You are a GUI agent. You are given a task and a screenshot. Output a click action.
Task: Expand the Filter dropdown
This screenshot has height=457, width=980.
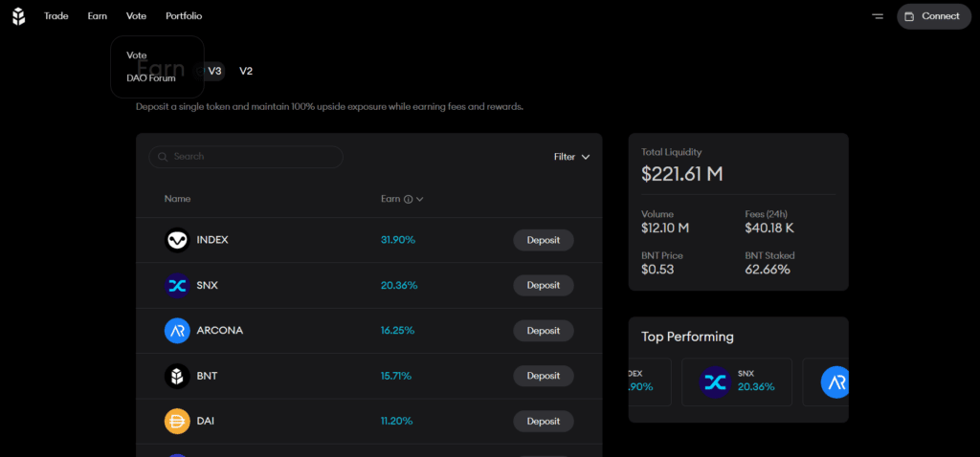pos(571,157)
